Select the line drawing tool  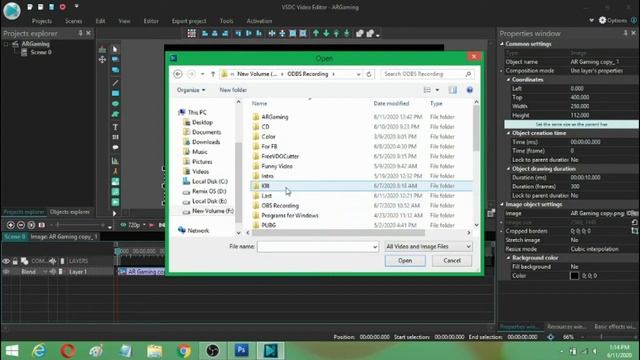(116, 83)
